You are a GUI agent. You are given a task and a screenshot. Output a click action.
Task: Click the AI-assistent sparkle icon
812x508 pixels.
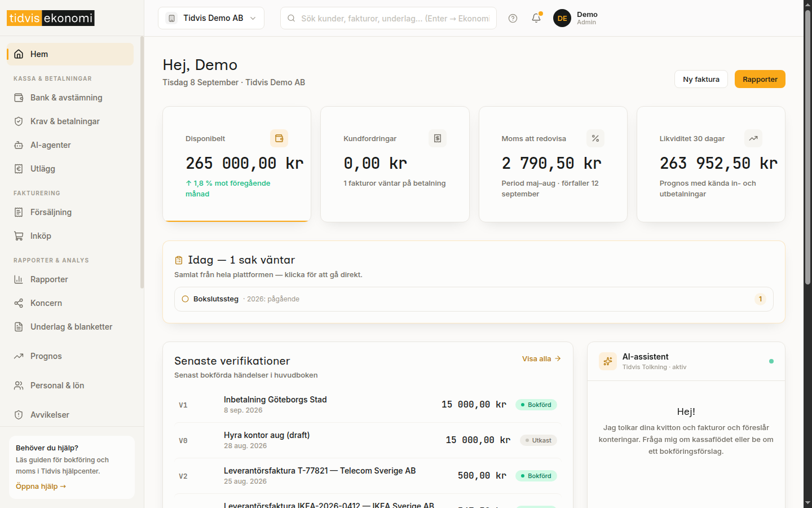(608, 361)
